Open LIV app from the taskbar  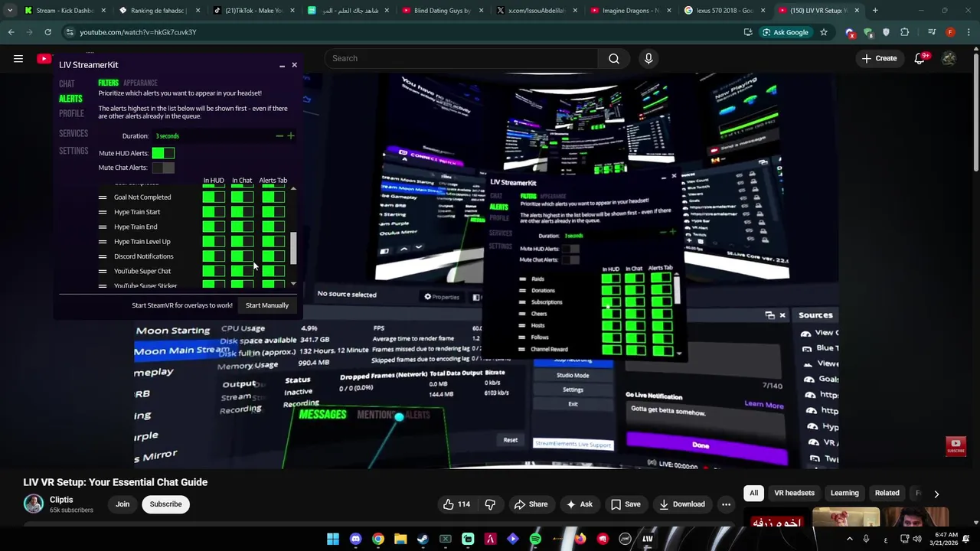coord(648,539)
